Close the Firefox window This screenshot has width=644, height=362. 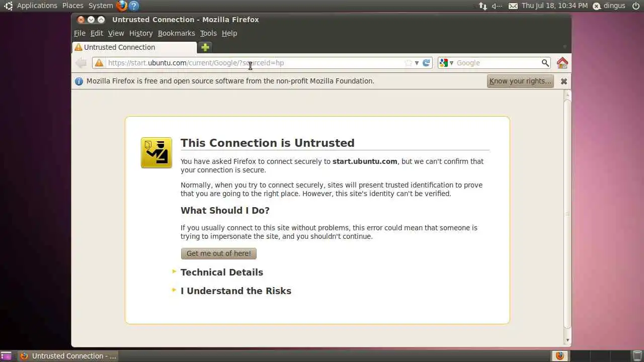click(81, 20)
